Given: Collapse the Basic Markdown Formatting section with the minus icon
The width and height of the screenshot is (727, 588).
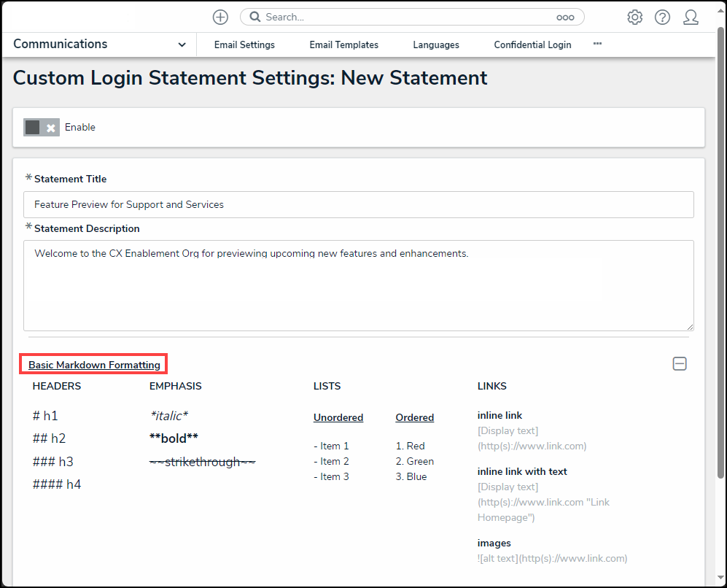Looking at the screenshot, I should pos(679,363).
